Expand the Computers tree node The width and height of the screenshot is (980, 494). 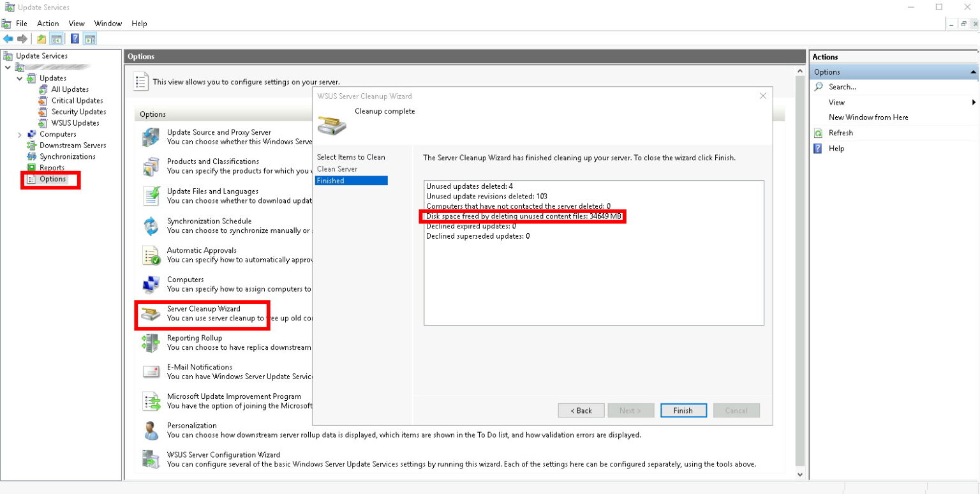(x=19, y=134)
